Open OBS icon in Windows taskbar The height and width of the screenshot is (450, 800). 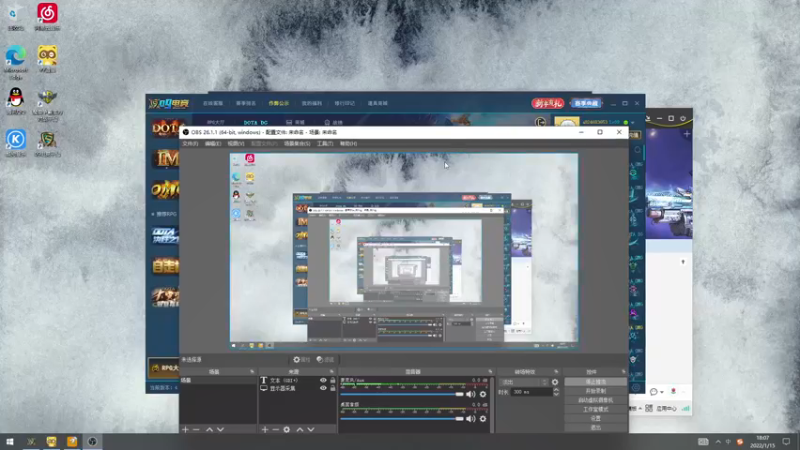point(92,441)
